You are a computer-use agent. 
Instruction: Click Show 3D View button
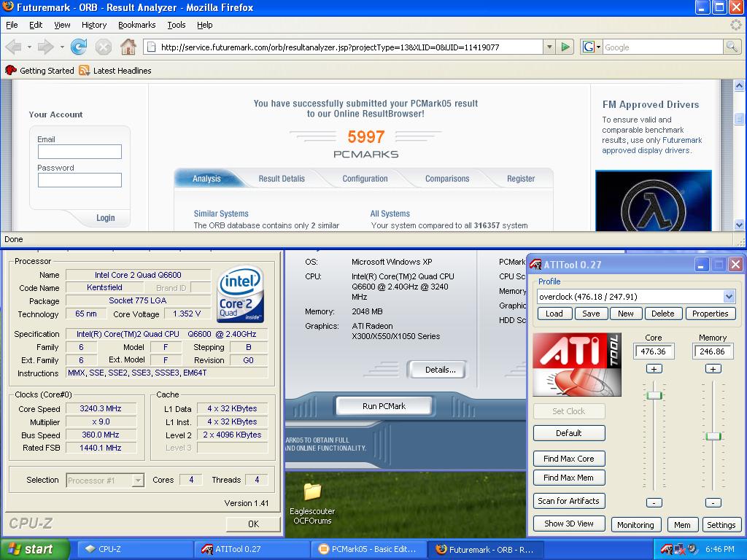tap(569, 524)
